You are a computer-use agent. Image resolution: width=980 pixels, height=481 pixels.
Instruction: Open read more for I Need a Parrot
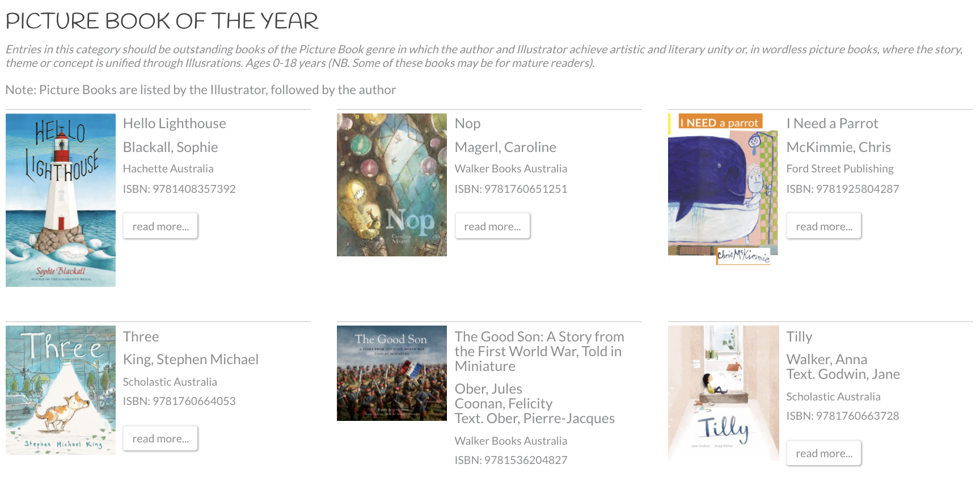click(x=823, y=226)
